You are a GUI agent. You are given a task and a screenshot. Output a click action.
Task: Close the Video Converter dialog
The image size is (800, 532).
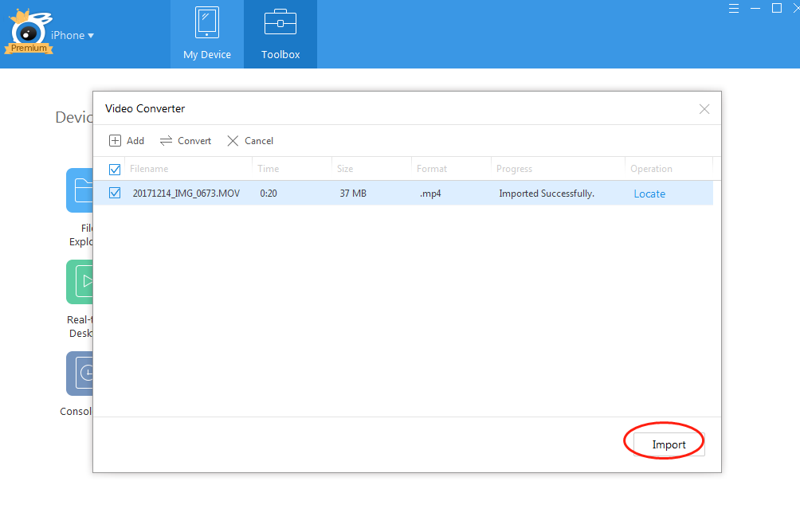[x=704, y=109]
